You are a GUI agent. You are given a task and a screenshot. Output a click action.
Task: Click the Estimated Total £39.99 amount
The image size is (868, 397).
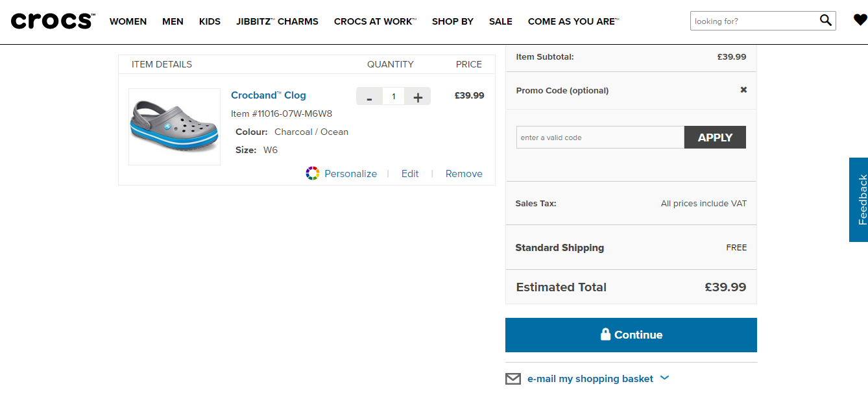click(x=725, y=287)
